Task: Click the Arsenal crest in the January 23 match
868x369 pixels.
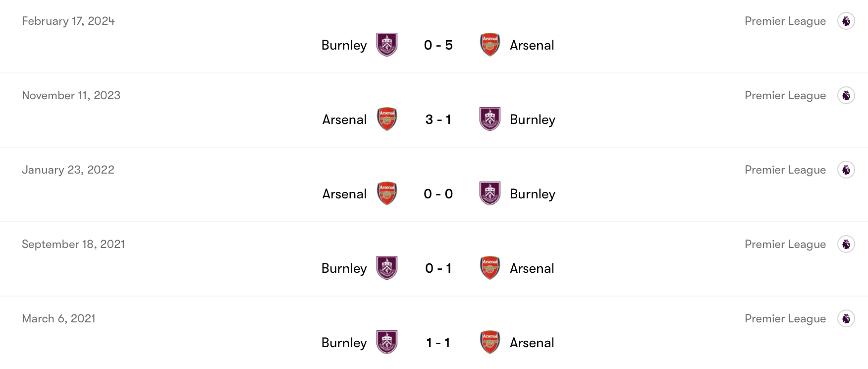Action: point(386,193)
